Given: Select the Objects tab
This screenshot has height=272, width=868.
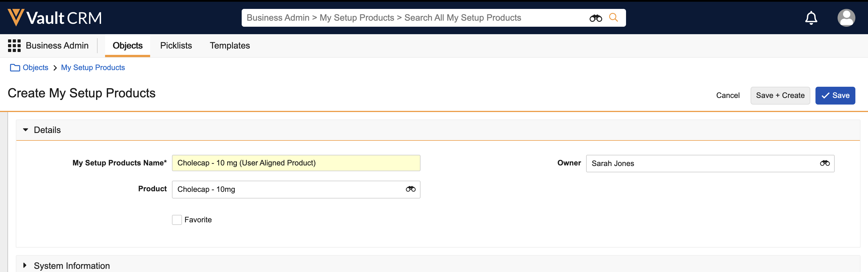Looking at the screenshot, I should coord(127,45).
